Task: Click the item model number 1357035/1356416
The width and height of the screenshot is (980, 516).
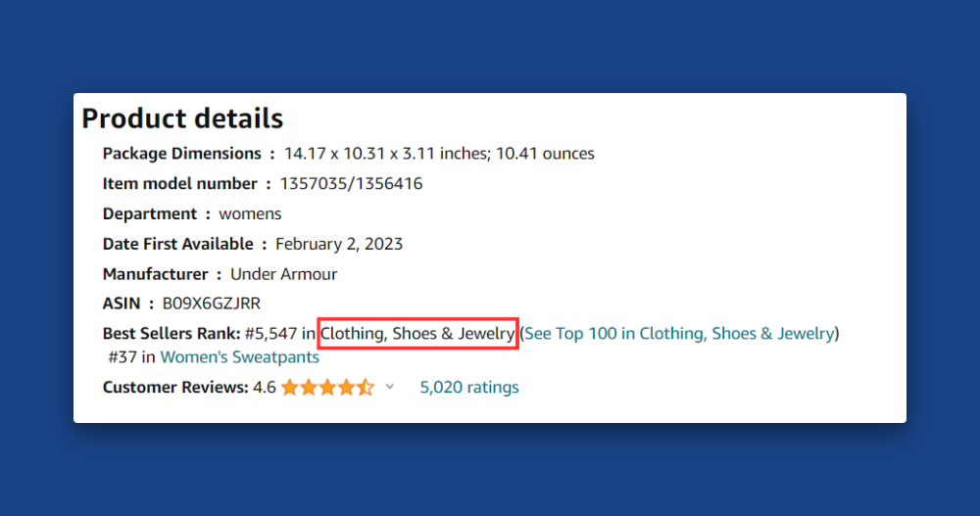Action: click(x=351, y=183)
